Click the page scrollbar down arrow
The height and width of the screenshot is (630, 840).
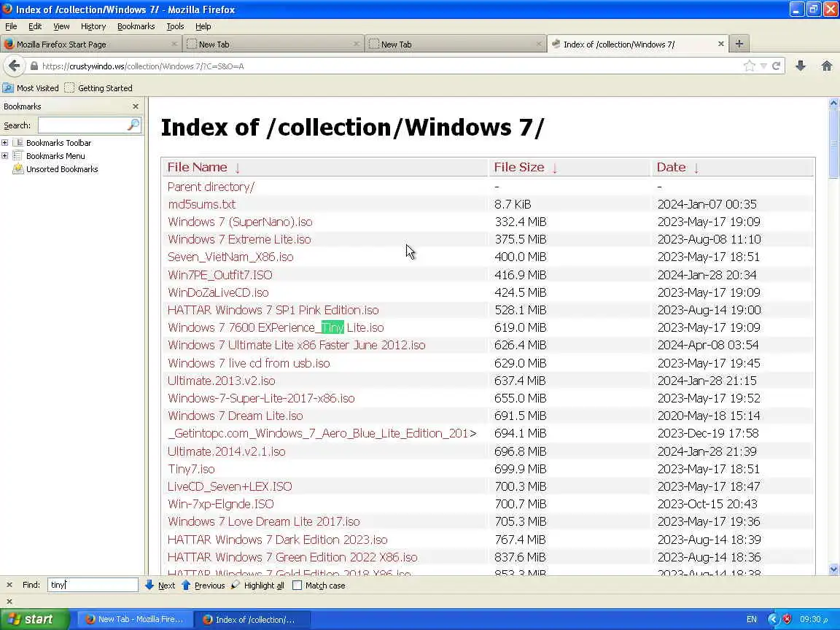pyautogui.click(x=833, y=569)
